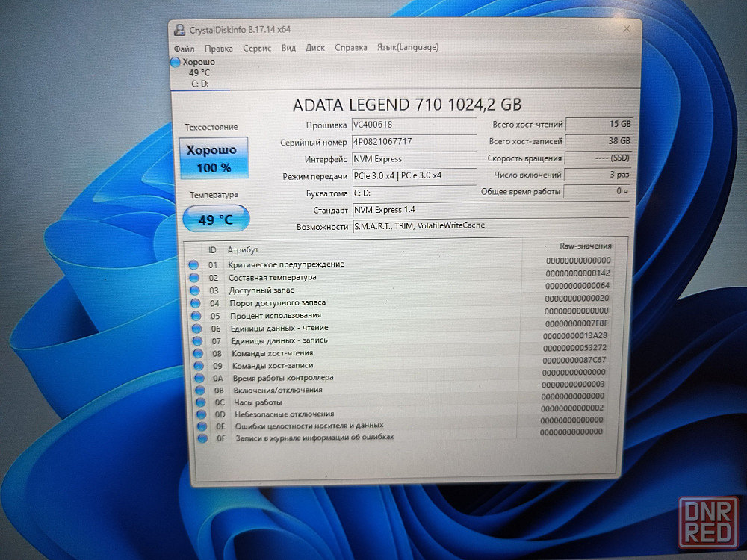Click raw value 00000000007F8F
Viewport: 747px width, 560px height.
[x=576, y=323]
